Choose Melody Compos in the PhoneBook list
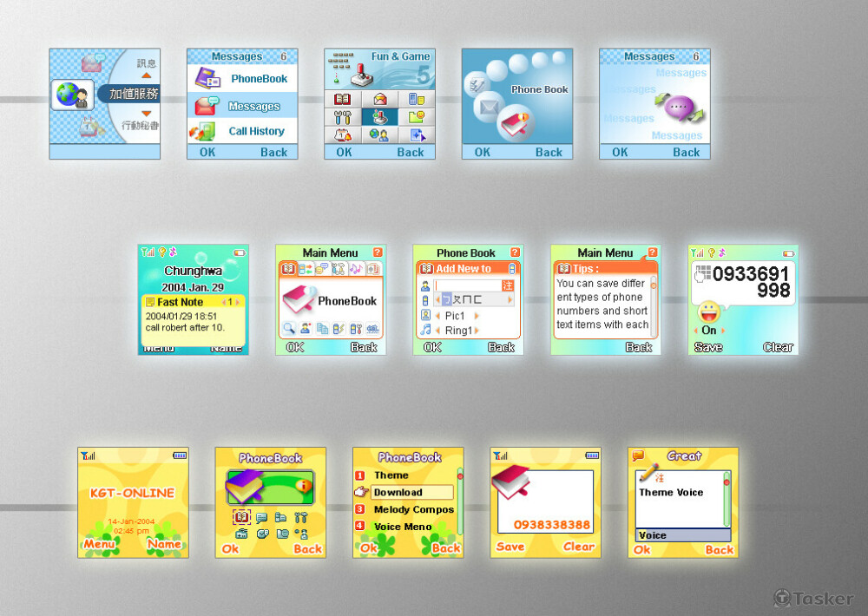868x616 pixels. coord(413,509)
